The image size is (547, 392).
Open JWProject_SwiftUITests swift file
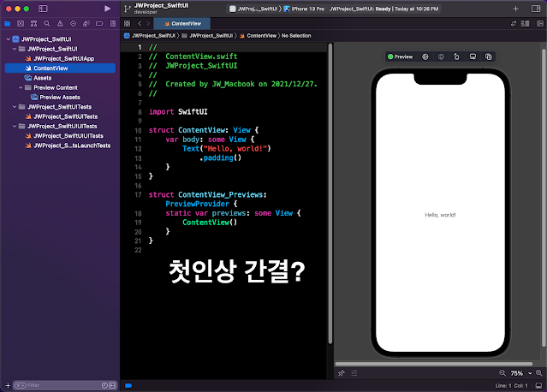[x=62, y=116]
